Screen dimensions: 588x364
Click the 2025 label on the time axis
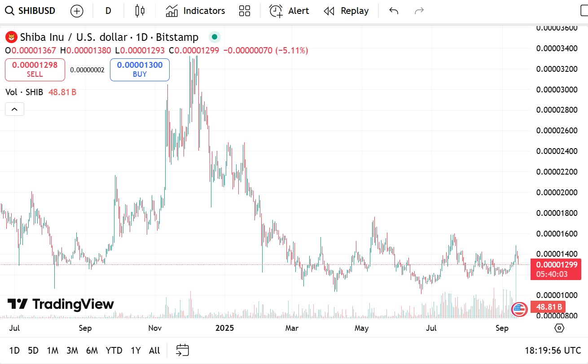(225, 328)
